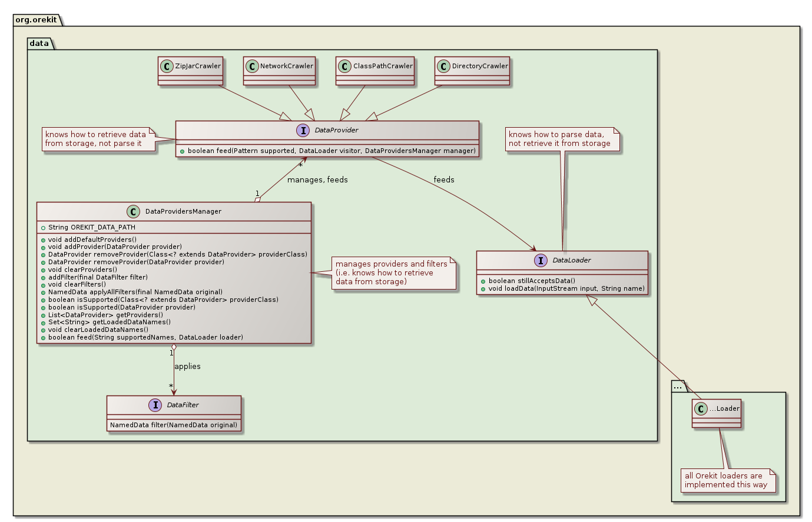Click the ZipJarCrawler class C icon
This screenshot has width=812, height=522.
coord(167,66)
